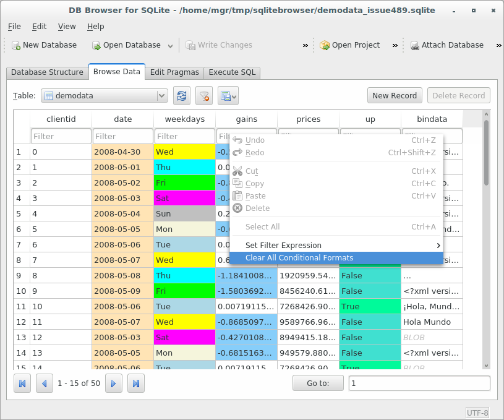
Task: Select the prices cell 949579.880...
Action: 308,353
